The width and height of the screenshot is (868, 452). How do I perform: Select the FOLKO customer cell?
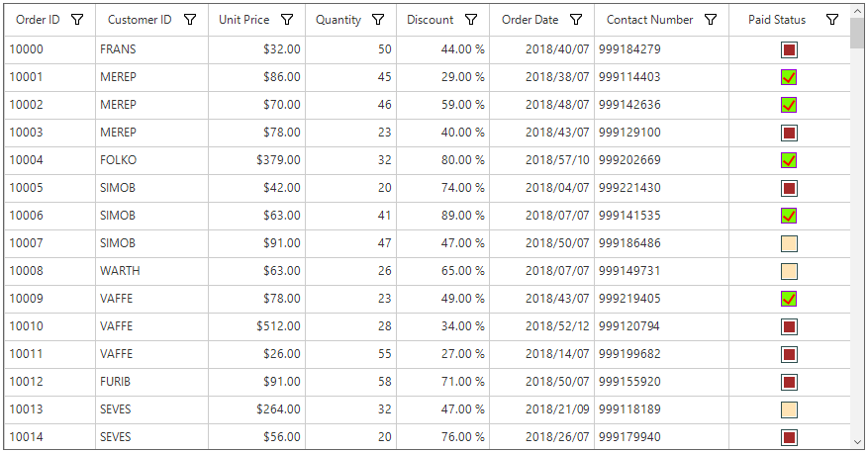tap(151, 160)
